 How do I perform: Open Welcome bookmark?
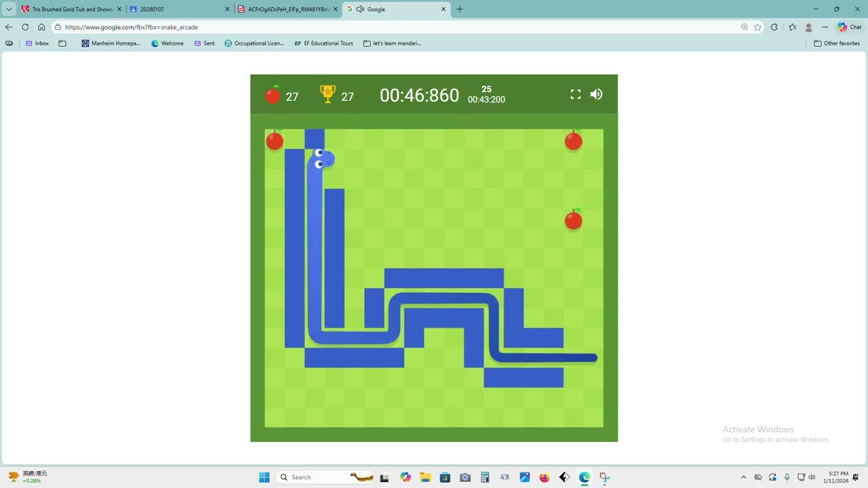[167, 43]
